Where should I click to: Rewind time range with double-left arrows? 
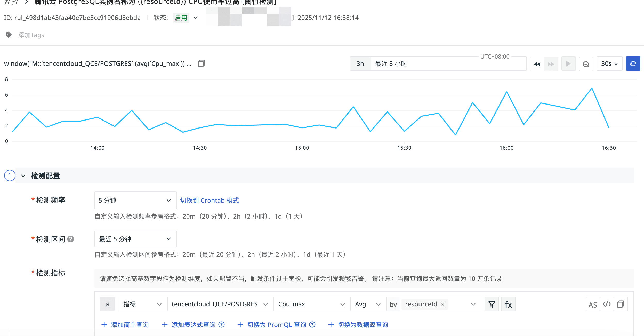tap(537, 64)
